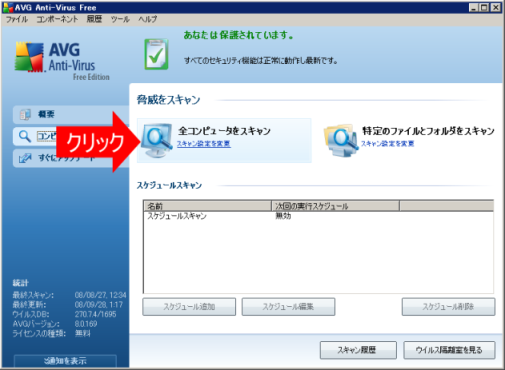Screen dimensions: 505x370
Task: Open the 履歴 menu
Action: (x=94, y=19)
